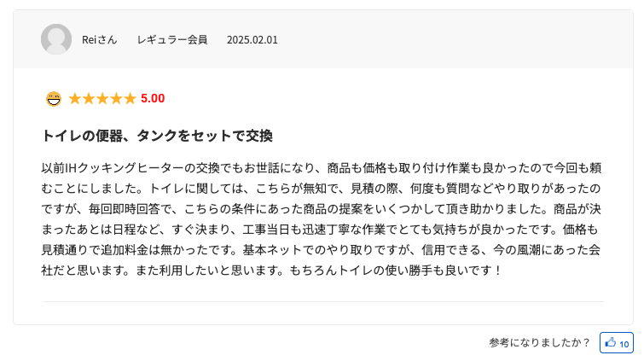644x361 pixels.
Task: Click the review date 2025.02.01
Action: coord(252,40)
